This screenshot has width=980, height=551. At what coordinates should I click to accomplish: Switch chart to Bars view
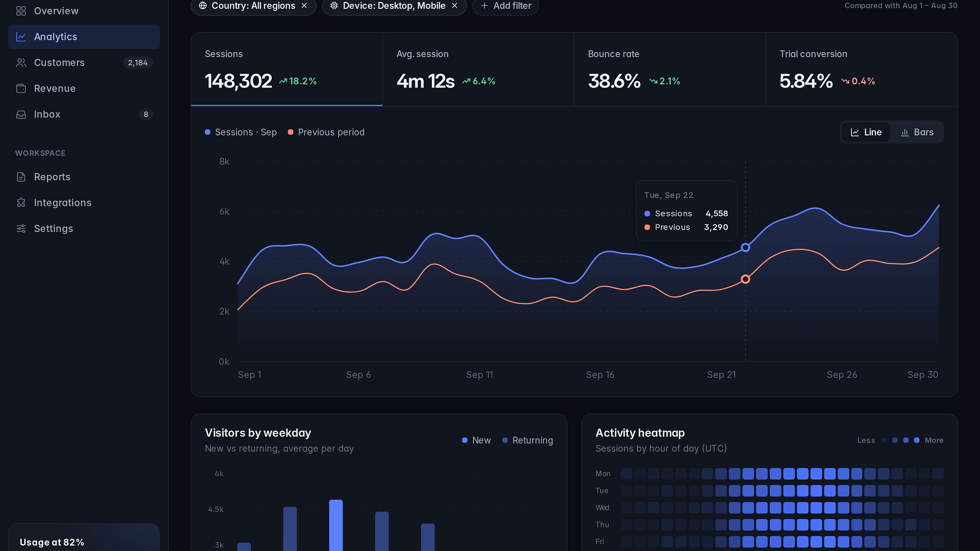pos(917,132)
